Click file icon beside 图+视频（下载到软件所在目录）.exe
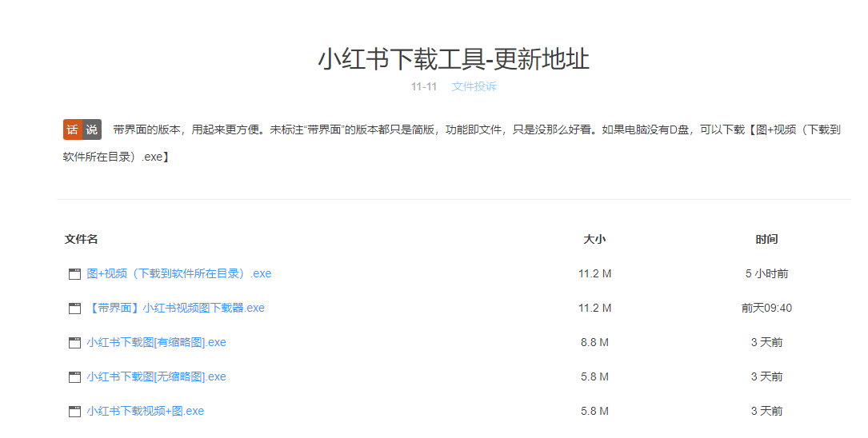Screen dimensions: 868x438 click(x=74, y=273)
